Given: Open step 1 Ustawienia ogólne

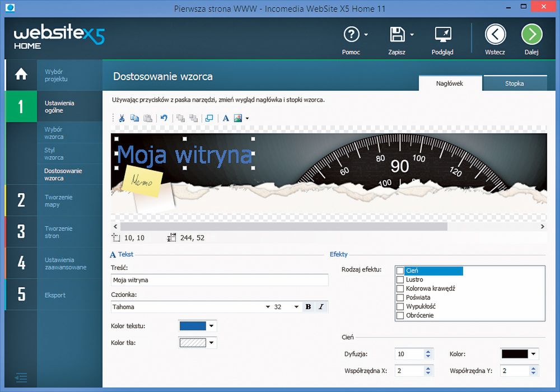Looking at the screenshot, I should coord(54,106).
